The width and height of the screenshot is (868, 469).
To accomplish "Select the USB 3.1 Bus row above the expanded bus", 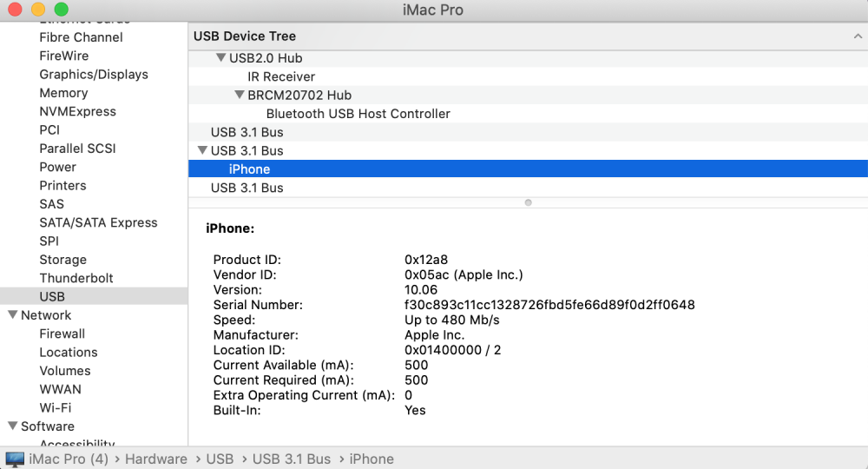I will (528, 132).
